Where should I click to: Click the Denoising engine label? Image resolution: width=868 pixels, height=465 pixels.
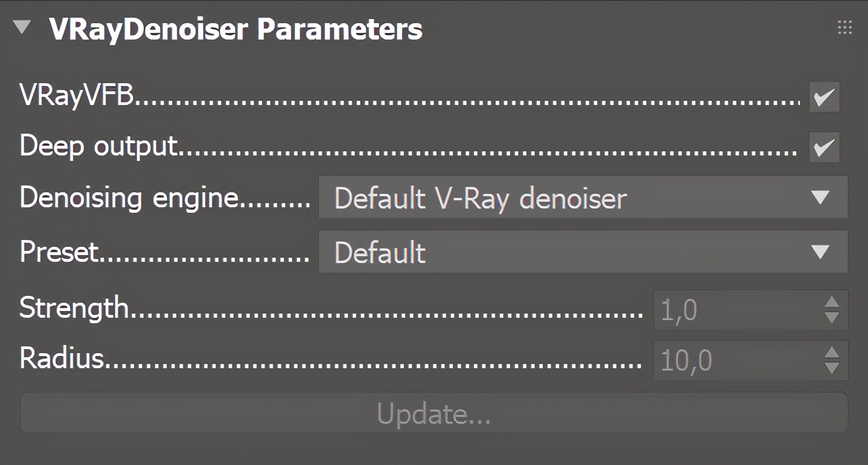129,198
